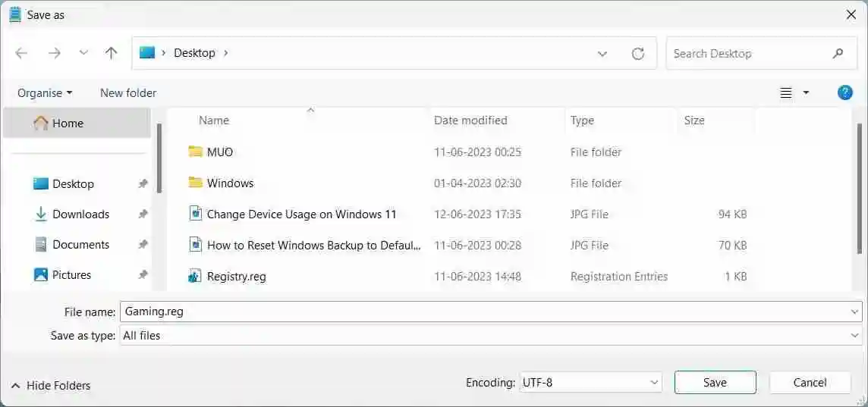868x407 pixels.
Task: Click the 12-06-2023 17:35 date cell
Action: [x=477, y=214]
